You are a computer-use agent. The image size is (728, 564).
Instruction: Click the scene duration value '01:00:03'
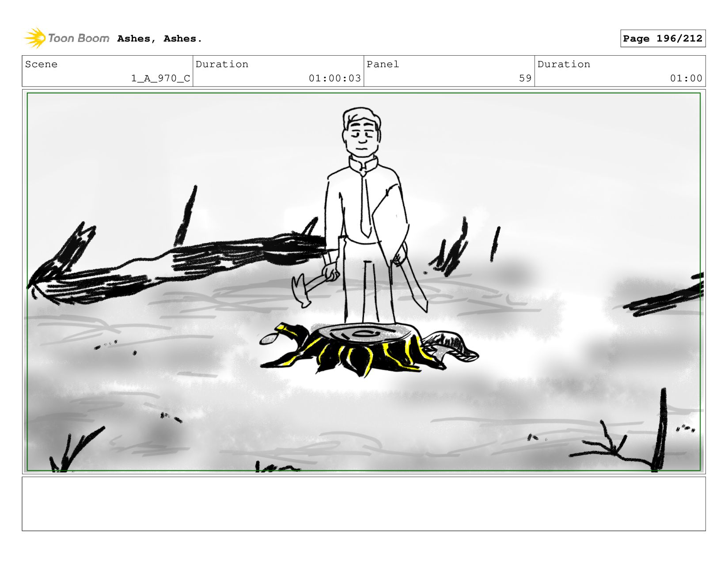335,78
